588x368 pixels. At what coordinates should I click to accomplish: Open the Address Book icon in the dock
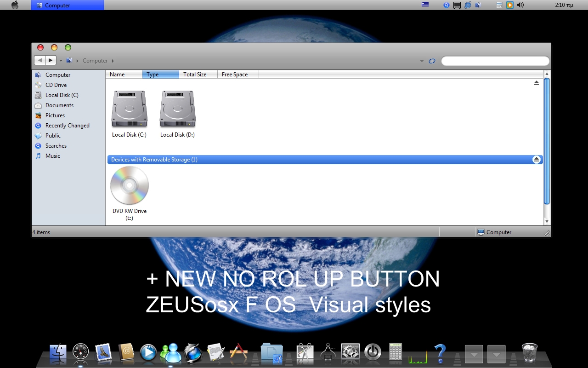point(125,352)
